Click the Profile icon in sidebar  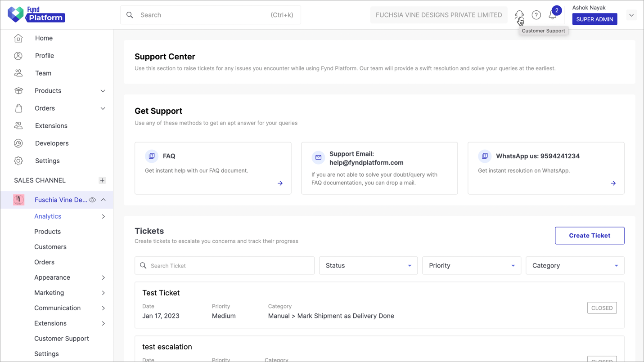(x=18, y=56)
